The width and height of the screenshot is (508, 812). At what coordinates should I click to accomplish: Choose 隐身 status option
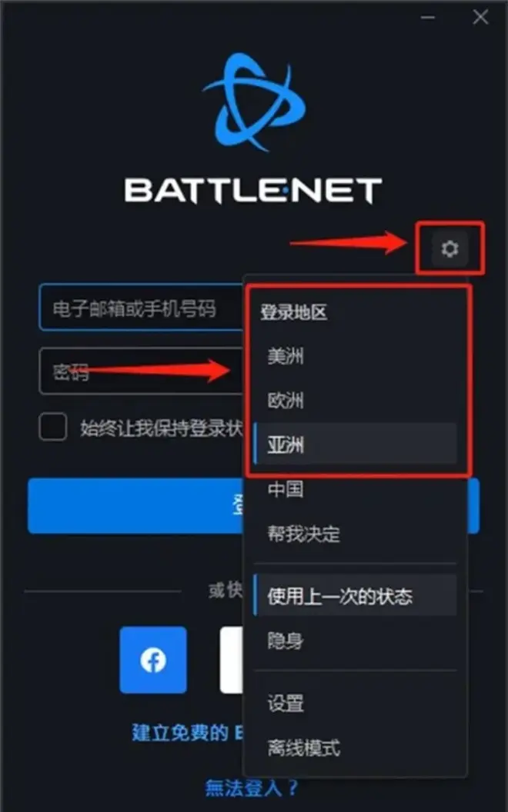(355, 641)
